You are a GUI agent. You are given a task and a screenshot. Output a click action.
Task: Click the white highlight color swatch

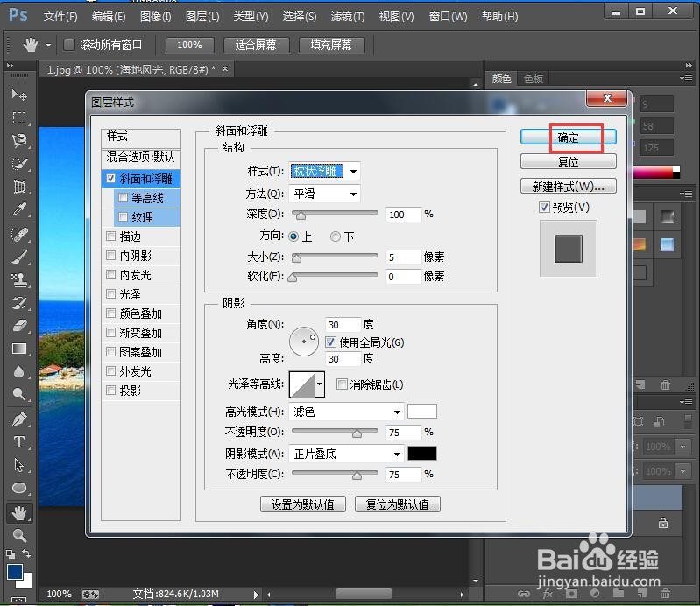coord(422,412)
